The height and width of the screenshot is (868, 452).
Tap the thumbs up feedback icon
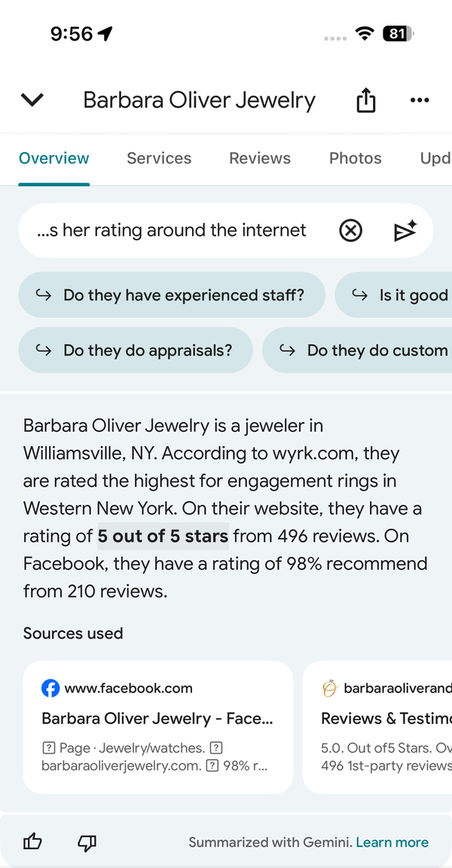point(32,842)
